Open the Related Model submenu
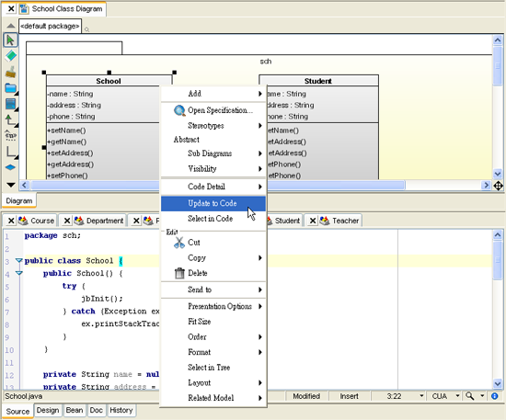Viewport: 506px width, 420px height. (213, 398)
